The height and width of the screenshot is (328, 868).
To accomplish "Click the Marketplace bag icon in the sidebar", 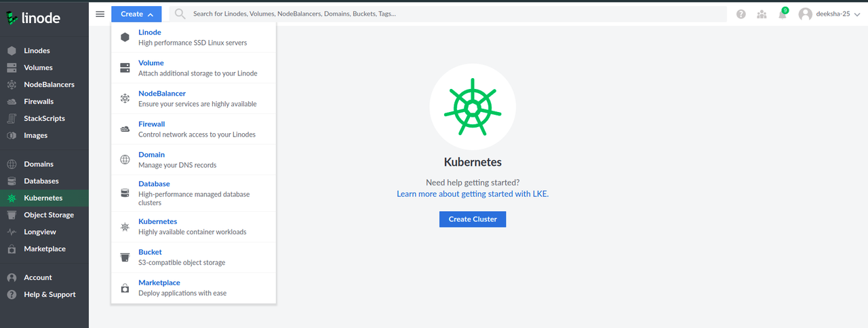I will (x=12, y=249).
